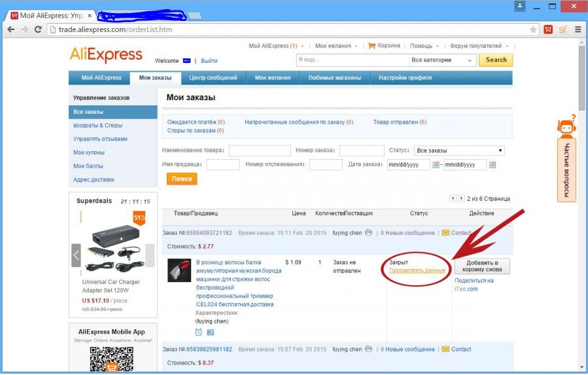Click the browser address bar URL
Viewport: 588px width, 375px height.
115,29
